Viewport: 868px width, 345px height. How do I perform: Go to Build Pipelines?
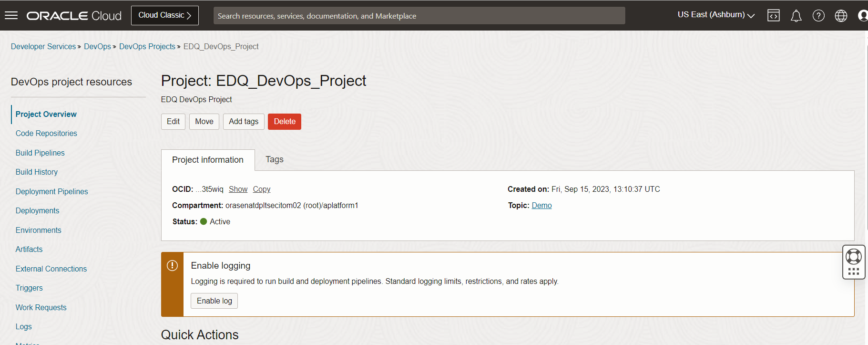coord(40,153)
